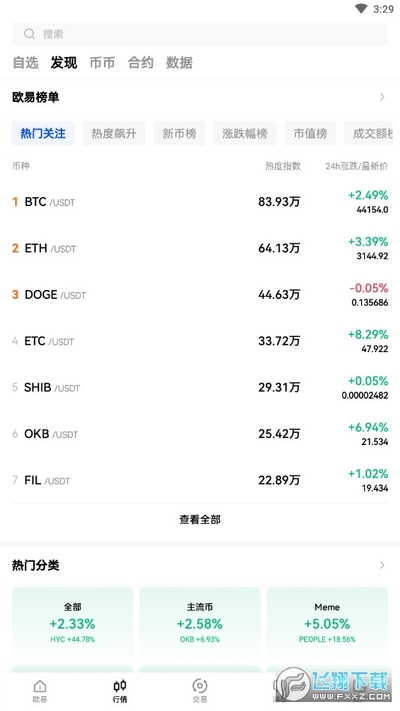400x711 pixels.
Task: Focus the 搜索 search field
Action: click(200, 34)
